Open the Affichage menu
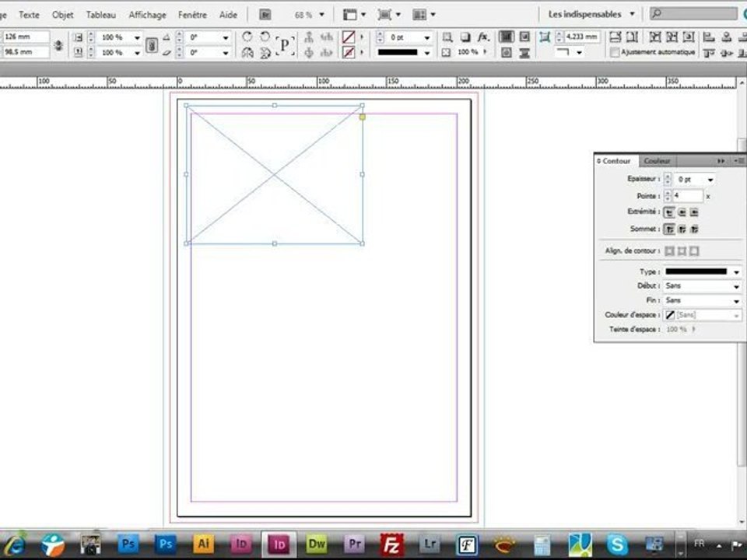 pos(148,15)
